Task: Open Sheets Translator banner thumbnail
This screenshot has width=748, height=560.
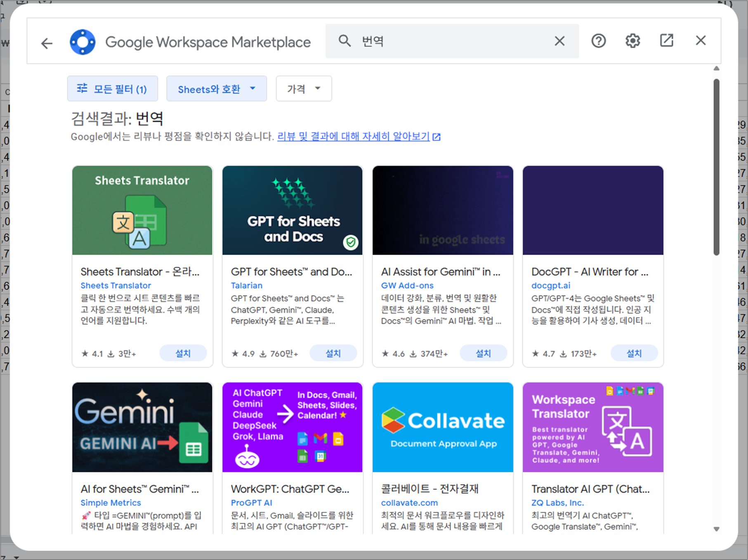Action: coord(142,210)
